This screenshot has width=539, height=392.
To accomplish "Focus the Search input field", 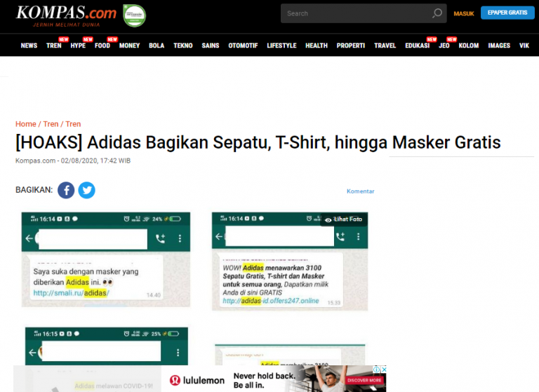I will coord(364,13).
